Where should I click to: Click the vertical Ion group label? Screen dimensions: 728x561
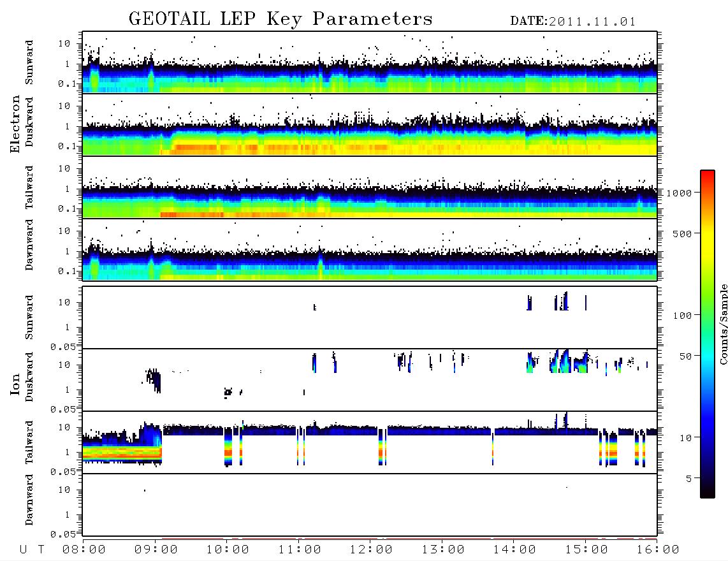click(x=15, y=384)
